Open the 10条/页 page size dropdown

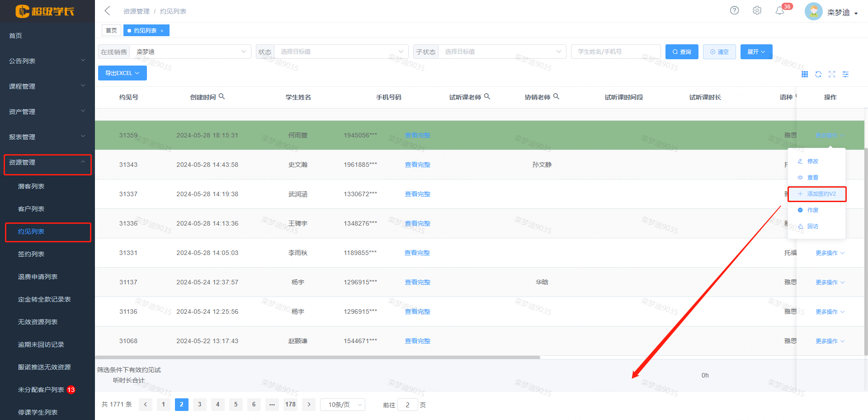(342, 405)
